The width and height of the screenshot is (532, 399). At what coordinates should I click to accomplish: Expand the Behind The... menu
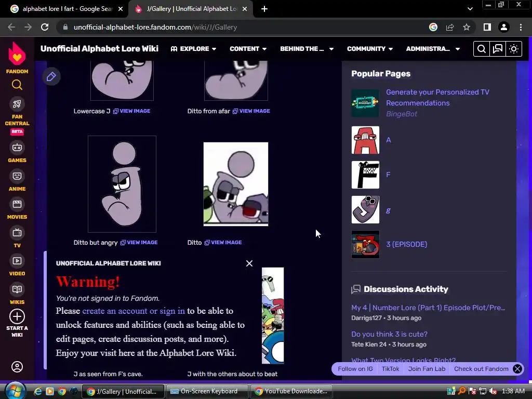307,49
